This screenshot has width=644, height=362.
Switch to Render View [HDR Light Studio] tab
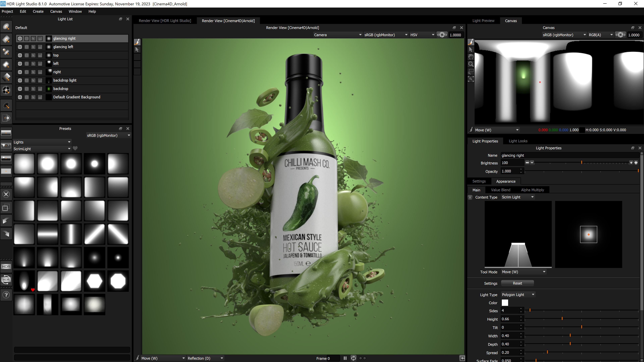[x=165, y=21]
